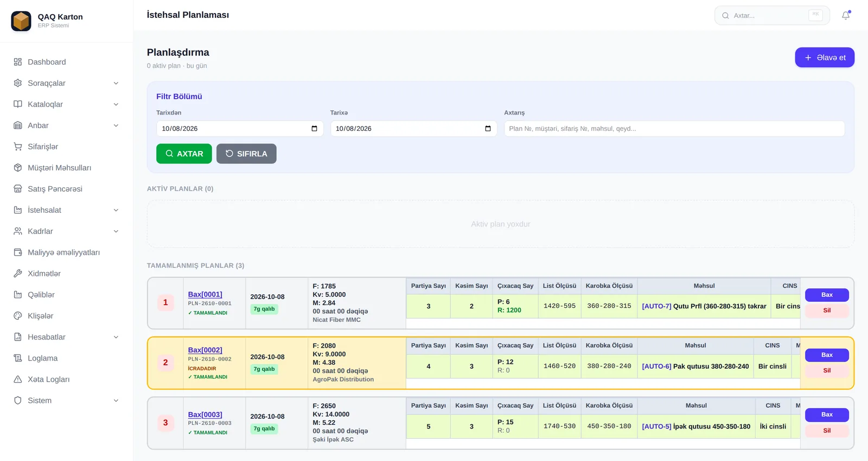The height and width of the screenshot is (461, 868).
Task: Open the notifications bell
Action: (x=846, y=15)
